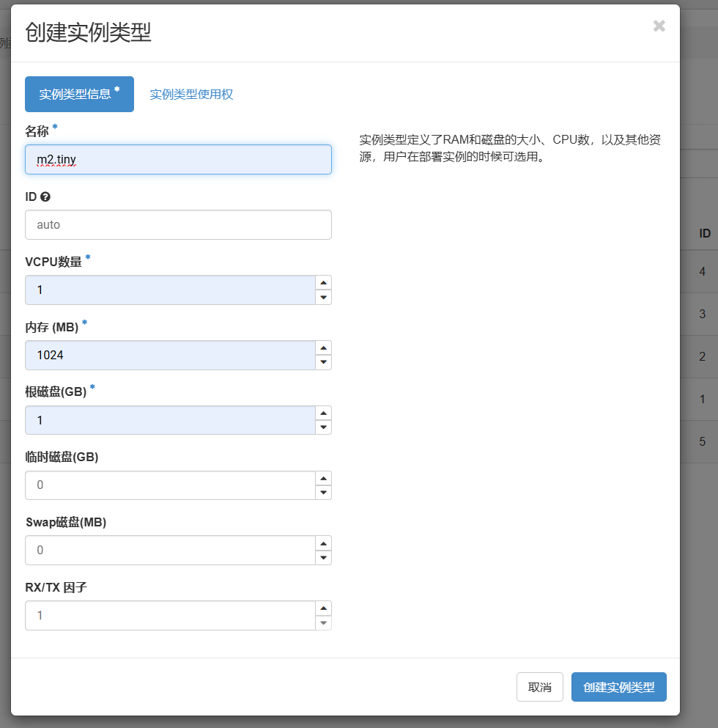
Task: Cancel dialog with 取消 button
Action: pyautogui.click(x=539, y=687)
